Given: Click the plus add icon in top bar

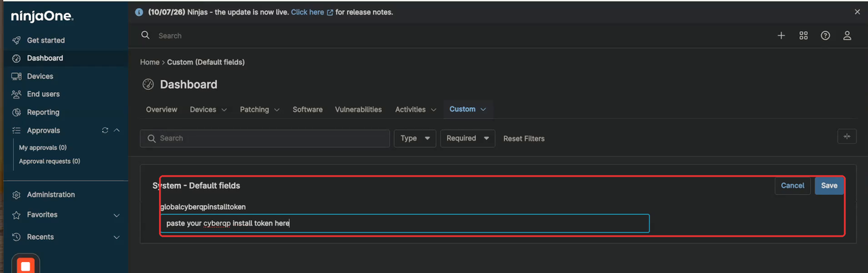Looking at the screenshot, I should 781,35.
